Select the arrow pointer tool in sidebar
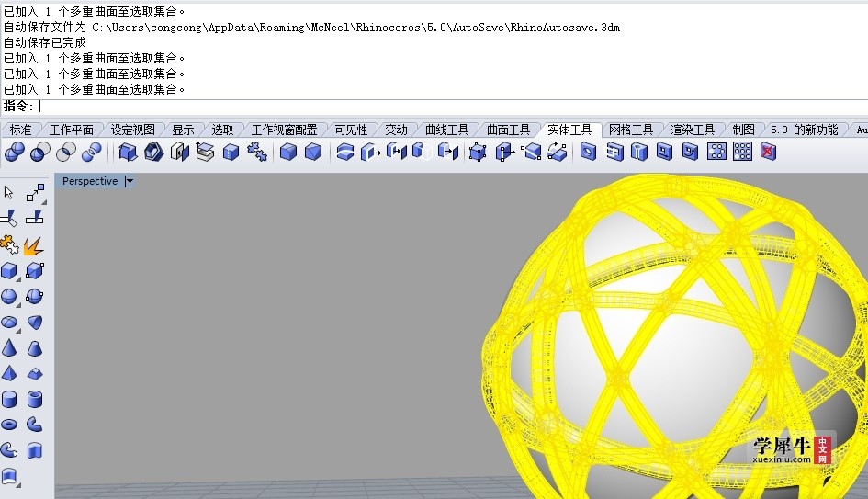 pos(8,192)
